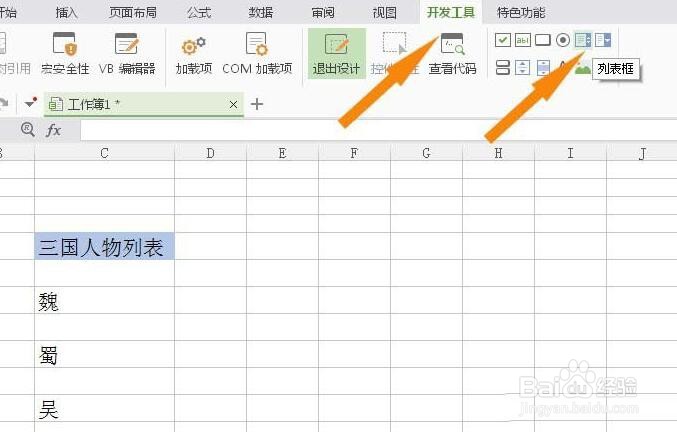Close the 工作簿1 document tab
The image size is (677, 432).
[x=233, y=104]
